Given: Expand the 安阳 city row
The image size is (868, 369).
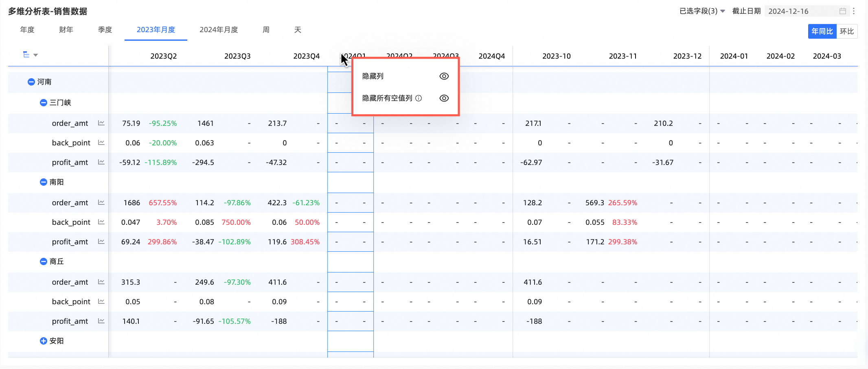Looking at the screenshot, I should pyautogui.click(x=44, y=341).
